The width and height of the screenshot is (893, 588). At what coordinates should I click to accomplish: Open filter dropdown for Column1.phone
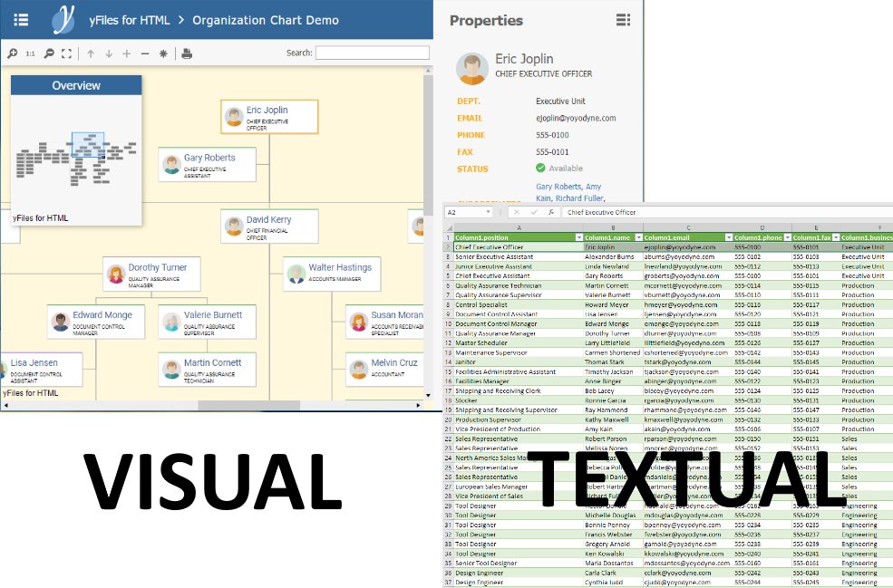(788, 237)
